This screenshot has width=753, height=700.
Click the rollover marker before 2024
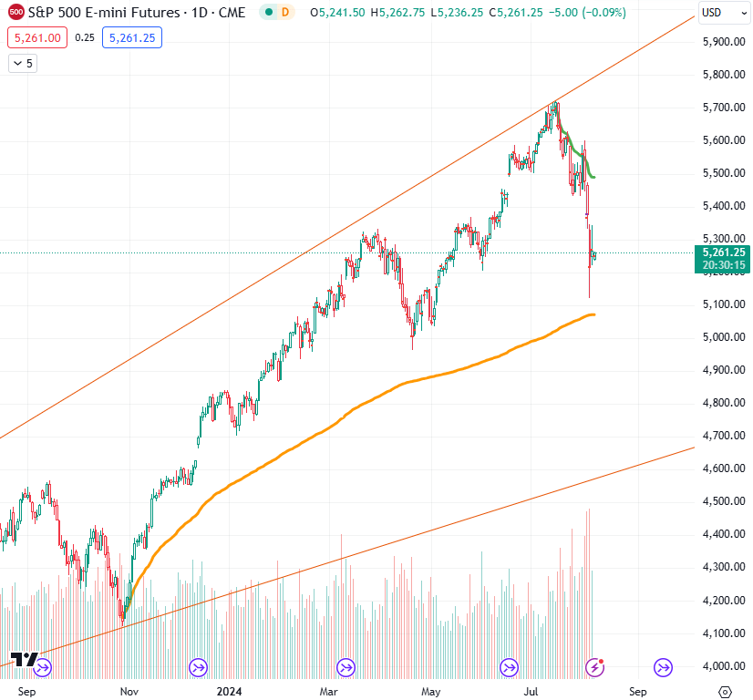pos(198,668)
